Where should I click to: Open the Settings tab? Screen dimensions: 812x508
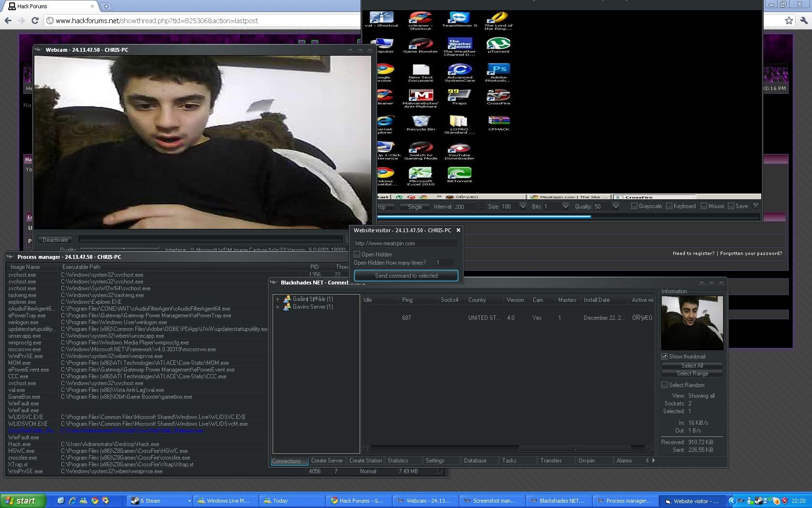point(435,461)
